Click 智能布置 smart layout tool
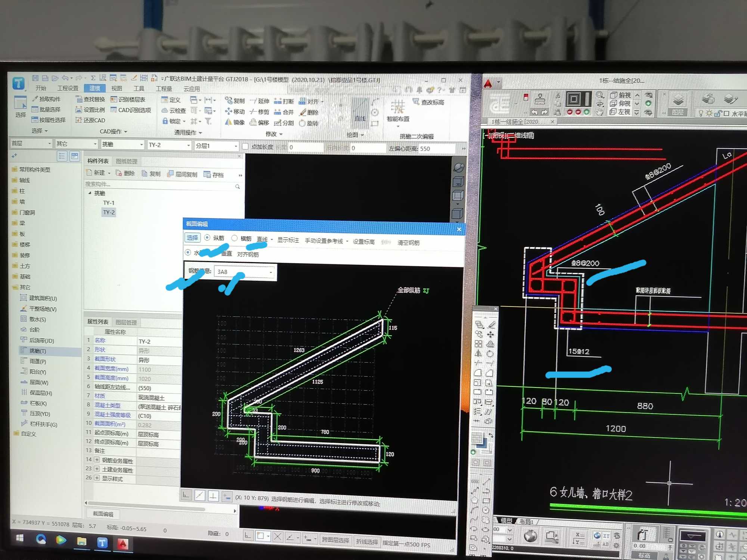The width and height of the screenshot is (747, 560). [398, 111]
